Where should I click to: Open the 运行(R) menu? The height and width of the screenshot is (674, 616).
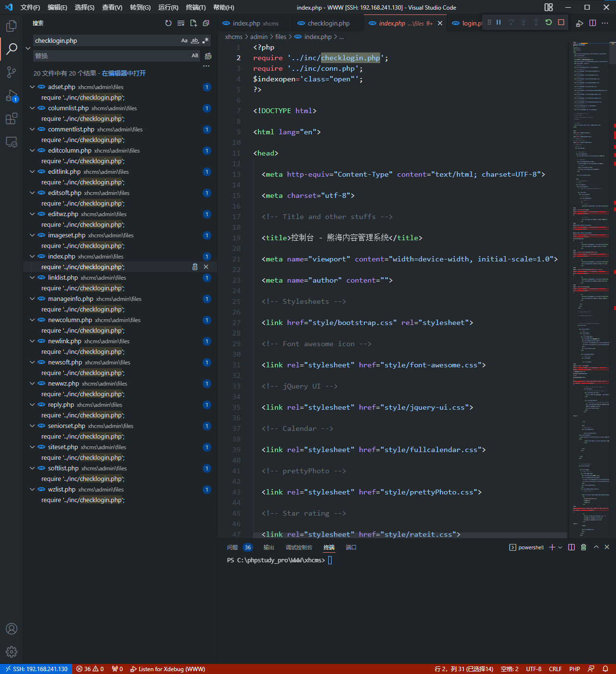pos(168,7)
